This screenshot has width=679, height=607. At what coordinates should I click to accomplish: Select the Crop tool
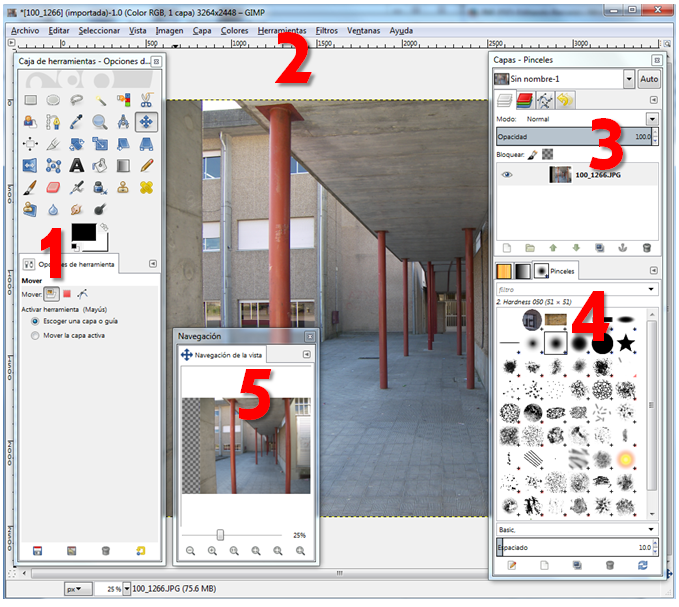pyautogui.click(x=53, y=144)
